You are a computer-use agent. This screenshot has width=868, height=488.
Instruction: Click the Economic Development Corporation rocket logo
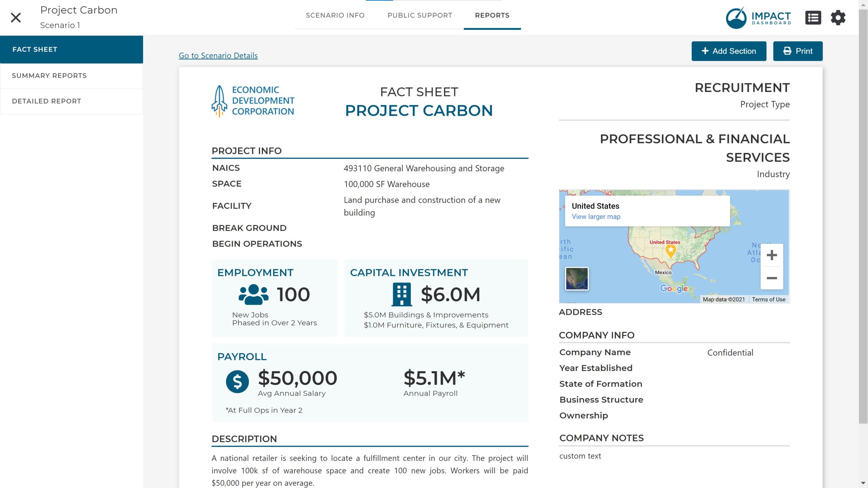pyautogui.click(x=219, y=101)
